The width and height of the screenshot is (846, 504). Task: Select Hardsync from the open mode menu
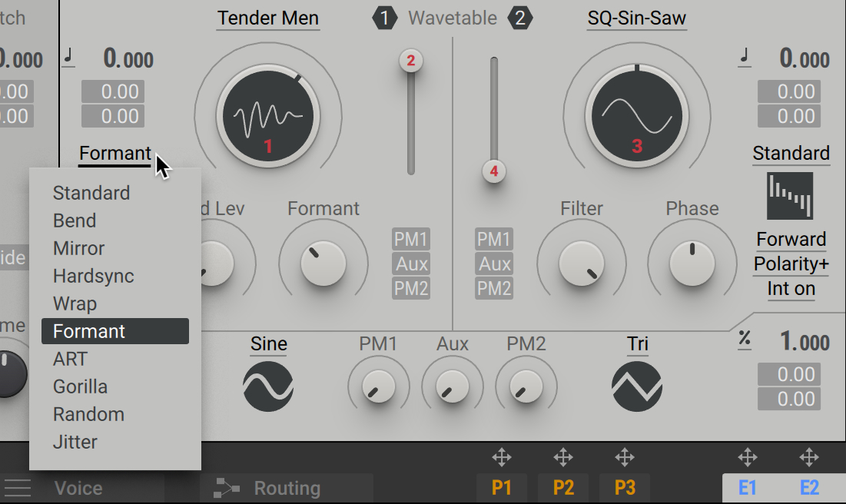click(x=91, y=276)
